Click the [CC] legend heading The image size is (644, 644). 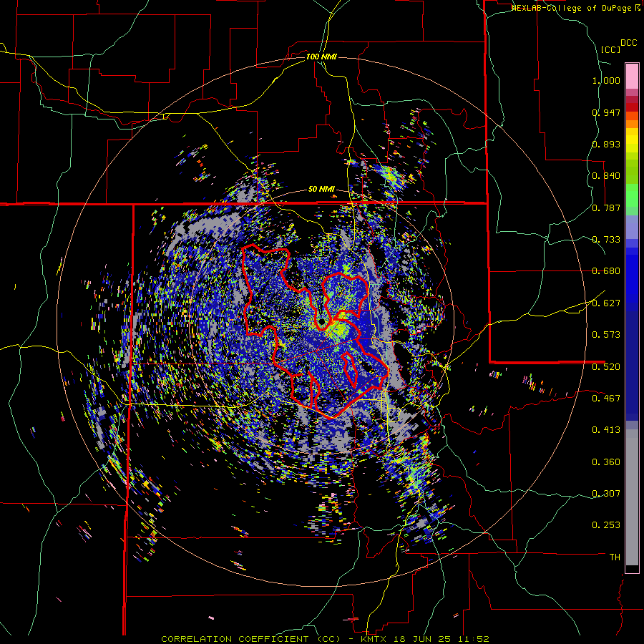(611, 49)
